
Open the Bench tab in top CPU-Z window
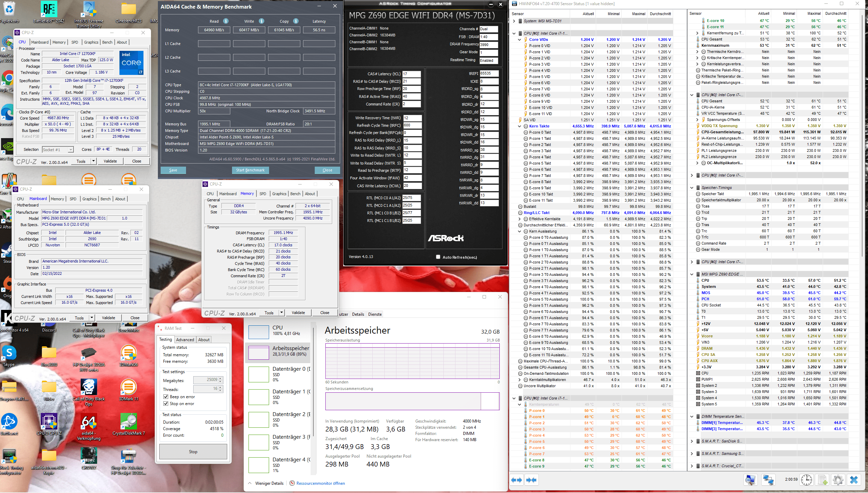click(x=107, y=42)
